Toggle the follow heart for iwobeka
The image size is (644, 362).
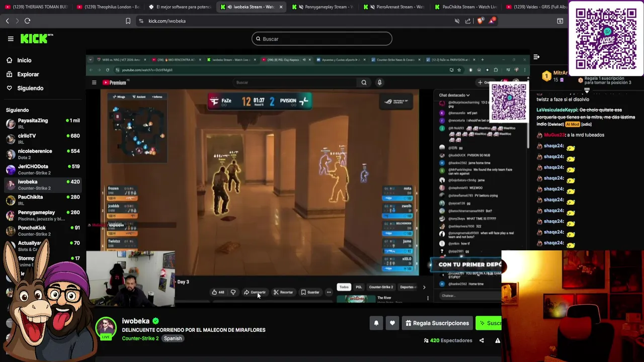pos(392,323)
